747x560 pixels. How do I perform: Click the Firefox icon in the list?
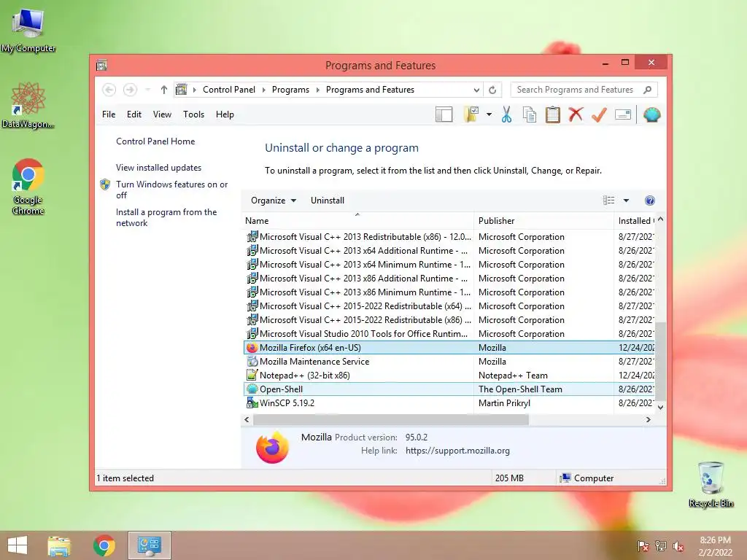(252, 348)
